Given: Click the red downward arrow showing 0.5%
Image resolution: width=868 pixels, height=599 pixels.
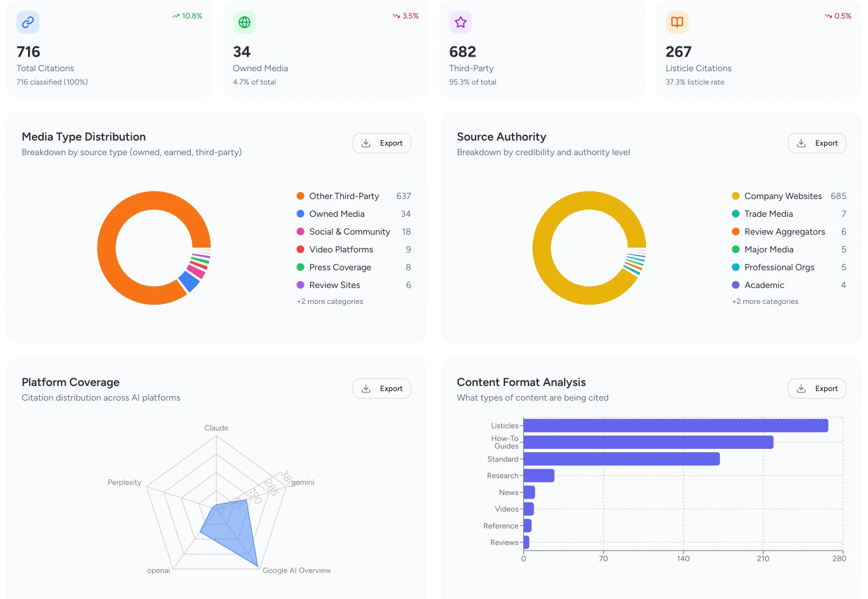Looking at the screenshot, I should [828, 16].
